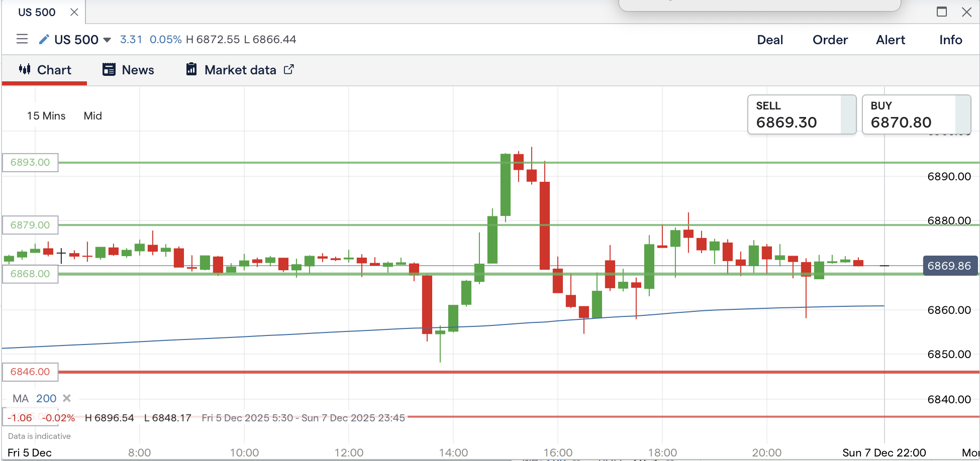Open the Alert panel
The width and height of the screenshot is (980, 461).
(890, 40)
